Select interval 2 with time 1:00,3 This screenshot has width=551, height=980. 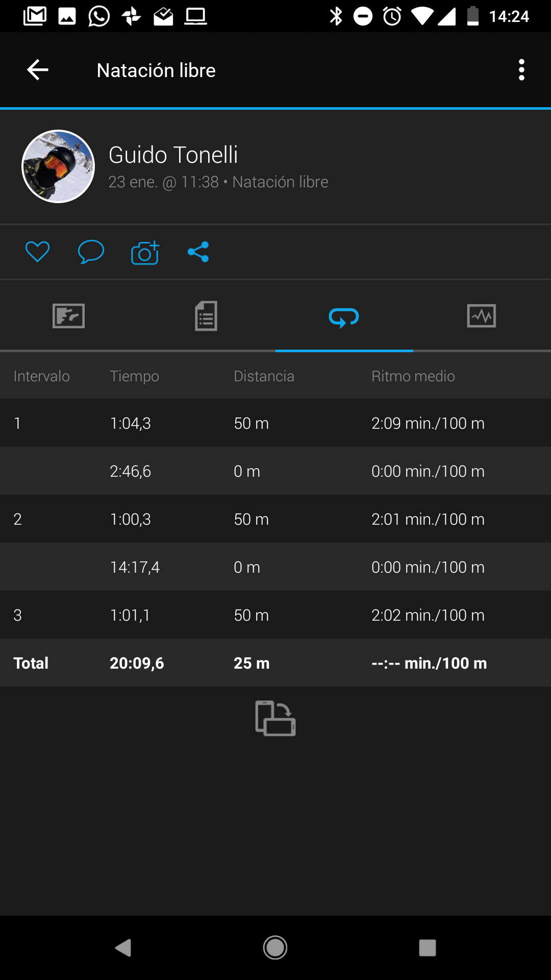[x=275, y=519]
